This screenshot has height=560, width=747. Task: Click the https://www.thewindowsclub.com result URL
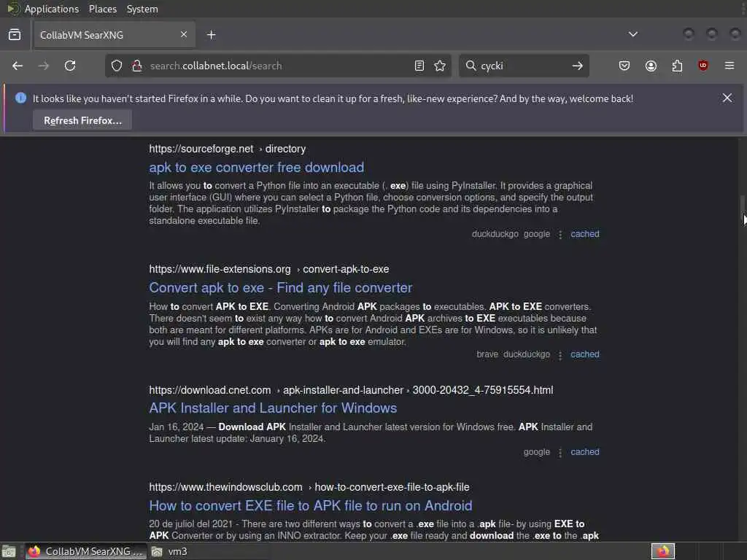[225, 487]
